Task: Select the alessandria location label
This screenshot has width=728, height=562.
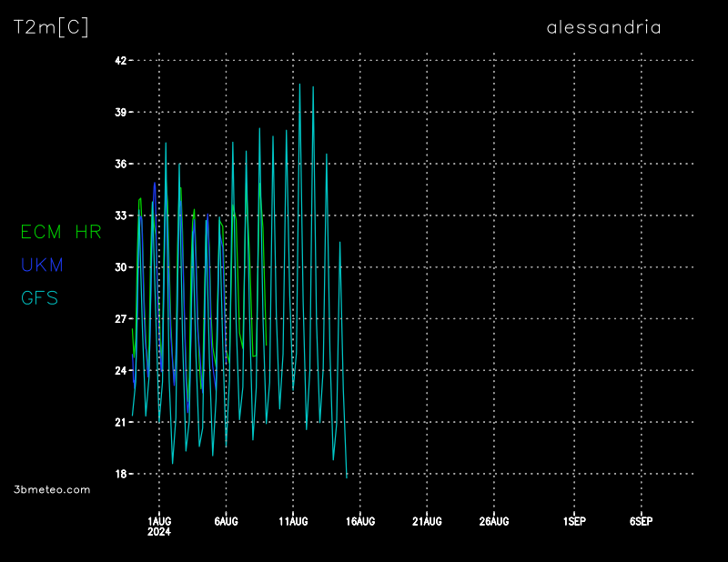Action: [x=603, y=27]
